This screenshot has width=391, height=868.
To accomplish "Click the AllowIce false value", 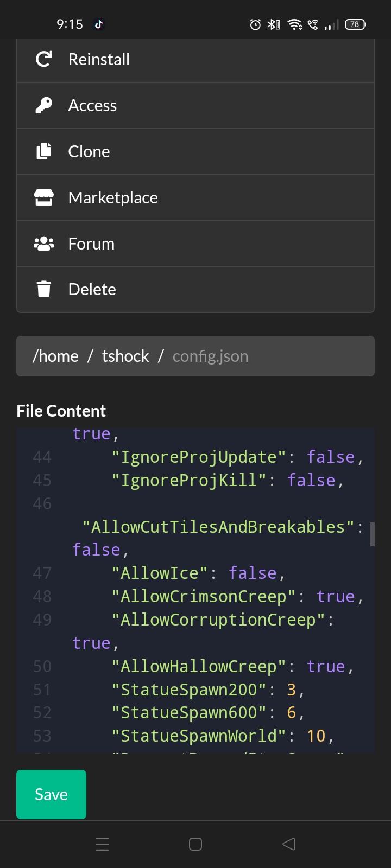I will (x=253, y=573).
